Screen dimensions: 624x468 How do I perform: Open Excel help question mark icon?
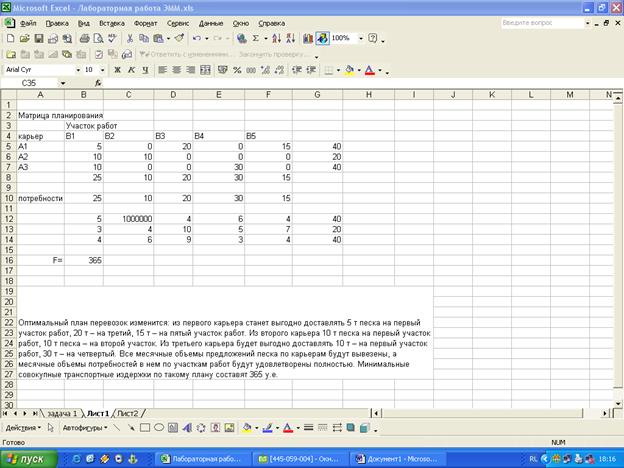(372, 38)
